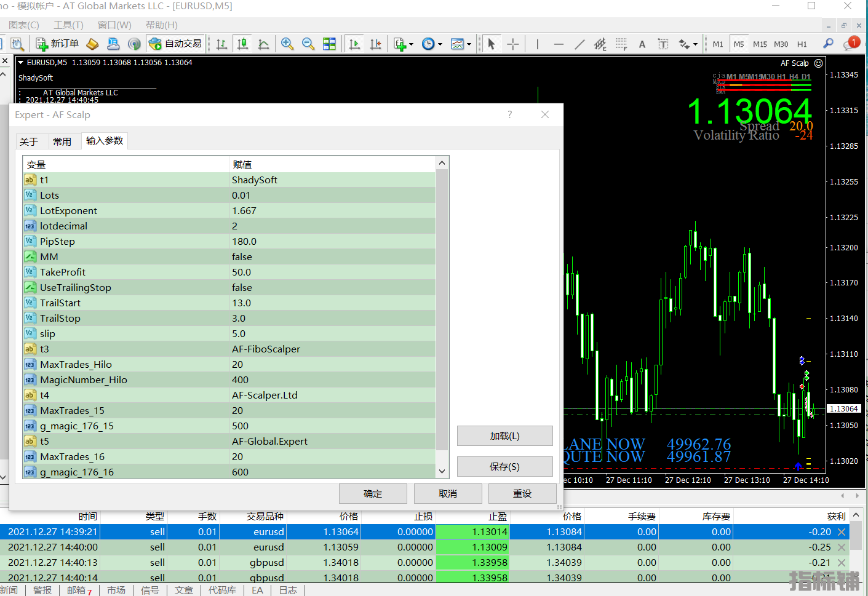Draw a trendline with the trendline tool
868x596 pixels.
[x=579, y=44]
